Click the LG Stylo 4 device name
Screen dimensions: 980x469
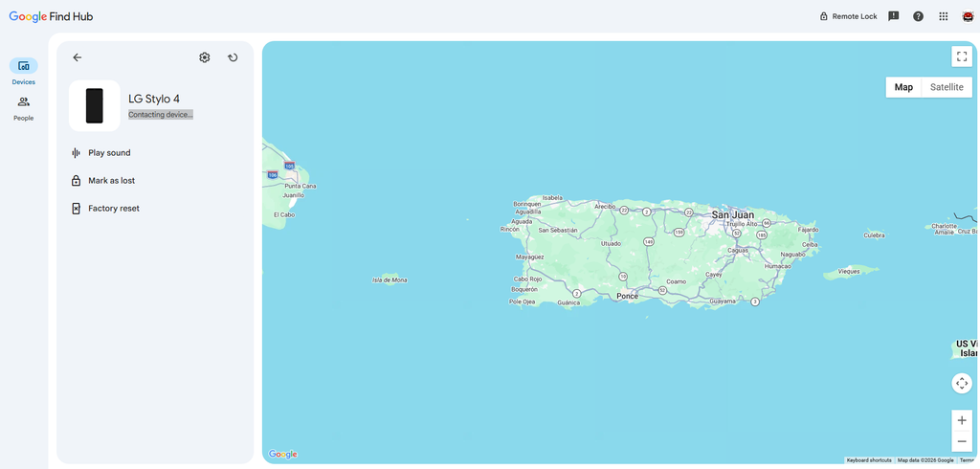(x=154, y=99)
